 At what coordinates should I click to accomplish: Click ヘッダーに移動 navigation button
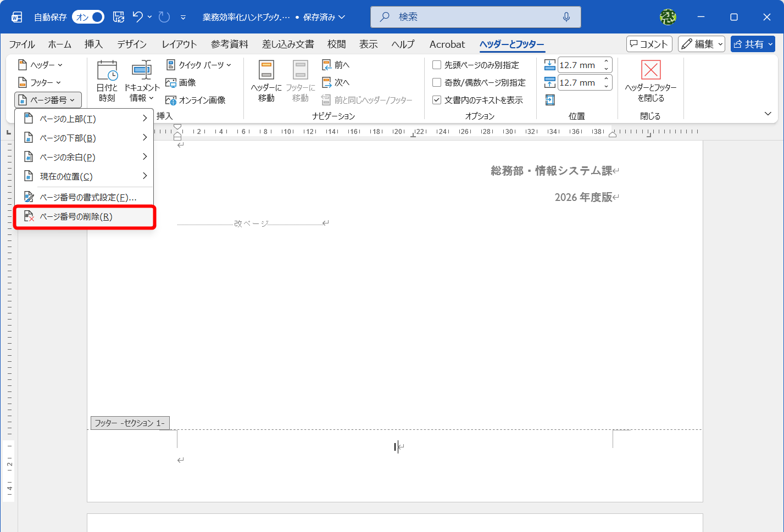266,81
